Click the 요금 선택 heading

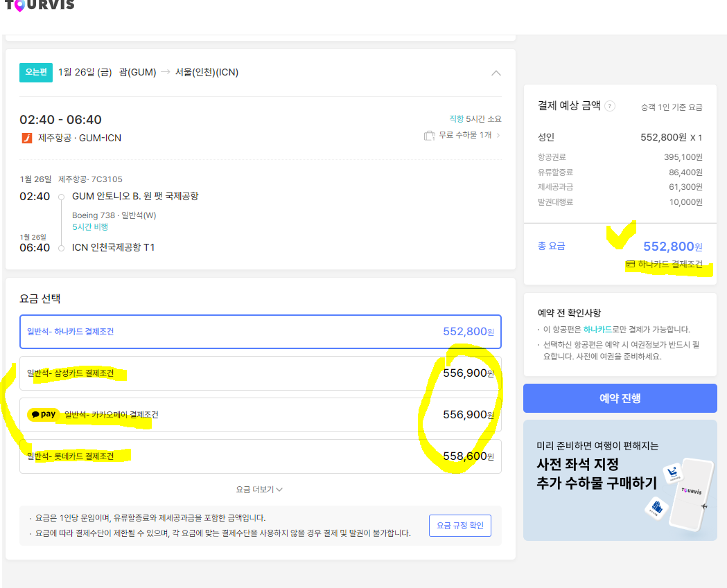(40, 299)
